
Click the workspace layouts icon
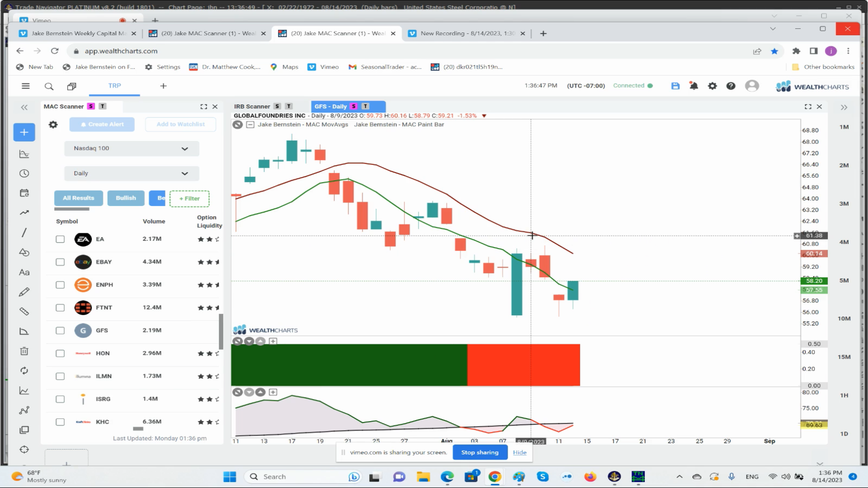point(71,86)
